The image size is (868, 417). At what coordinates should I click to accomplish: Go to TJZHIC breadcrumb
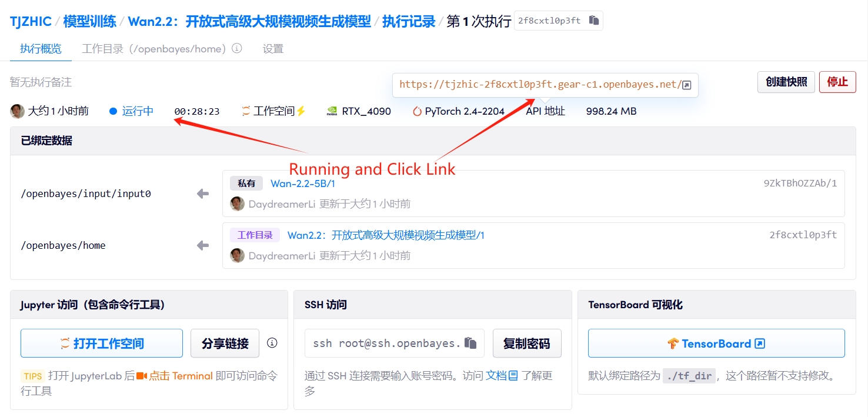(x=31, y=22)
